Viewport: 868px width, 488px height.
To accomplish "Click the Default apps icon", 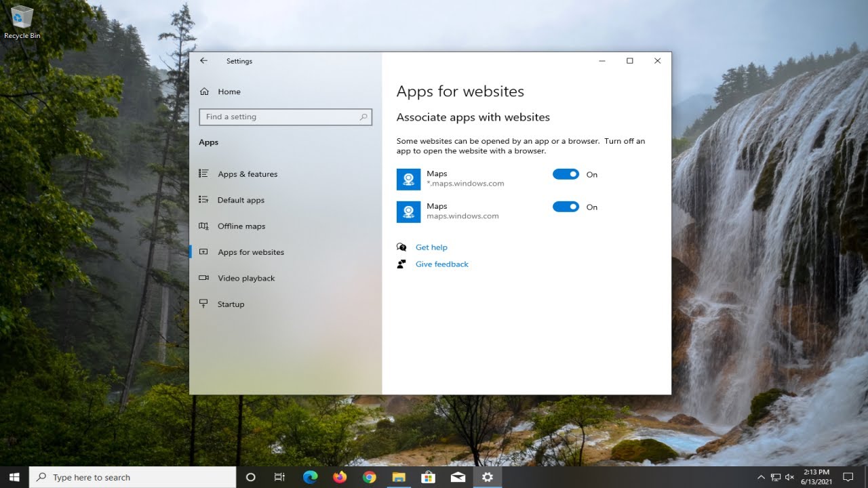I will [203, 199].
